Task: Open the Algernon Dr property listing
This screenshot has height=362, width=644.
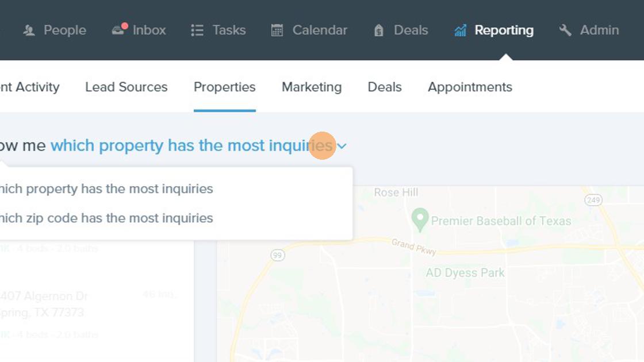Action: click(x=46, y=296)
